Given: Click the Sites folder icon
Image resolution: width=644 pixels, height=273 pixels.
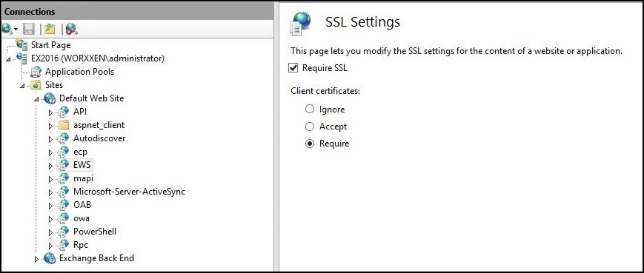Looking at the screenshot, I should [x=36, y=85].
